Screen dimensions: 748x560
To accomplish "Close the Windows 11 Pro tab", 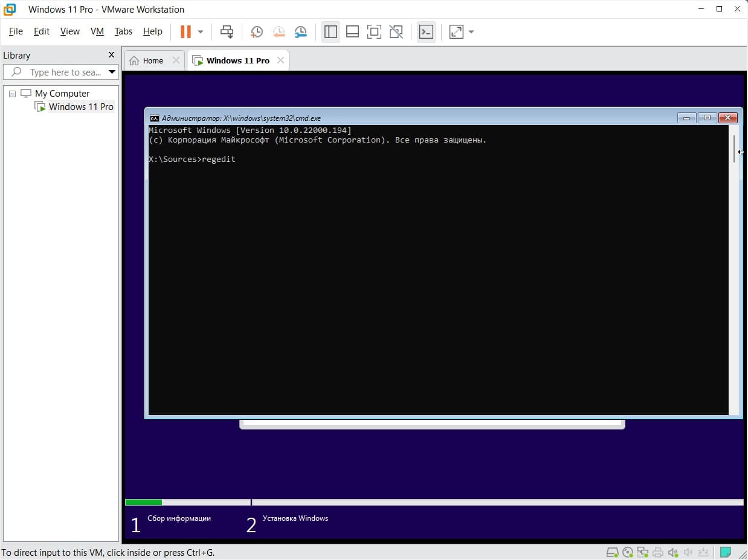I will tap(280, 60).
